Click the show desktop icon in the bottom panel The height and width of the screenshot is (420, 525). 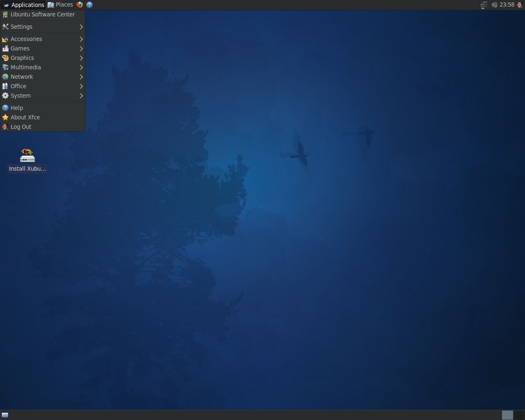point(5,415)
